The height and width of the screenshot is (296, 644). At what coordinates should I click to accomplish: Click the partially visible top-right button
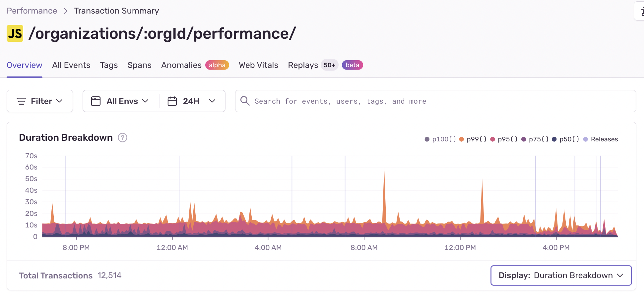(639, 11)
